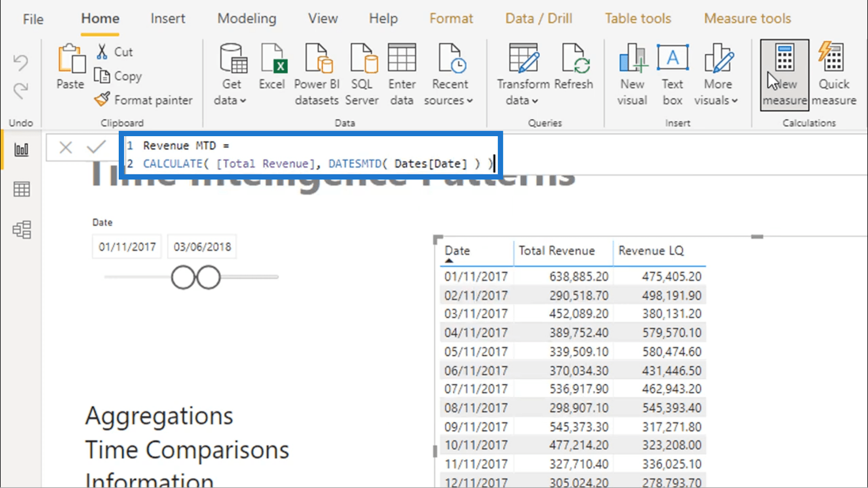Open the Modeling ribbon tab
Screen dimensions: 868x488
click(x=247, y=18)
